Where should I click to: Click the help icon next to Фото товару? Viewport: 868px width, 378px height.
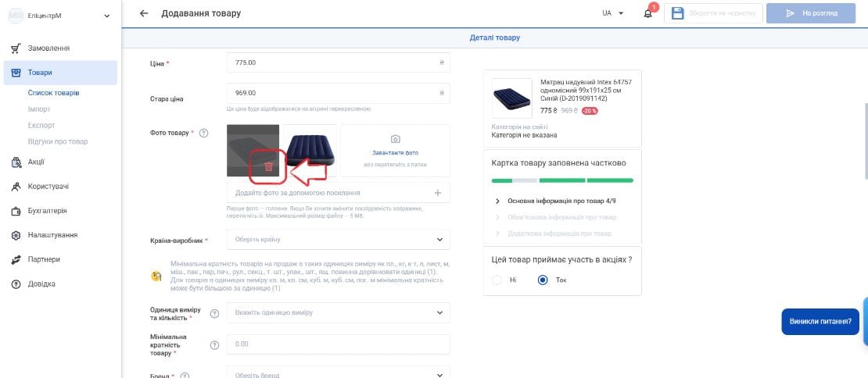(204, 134)
